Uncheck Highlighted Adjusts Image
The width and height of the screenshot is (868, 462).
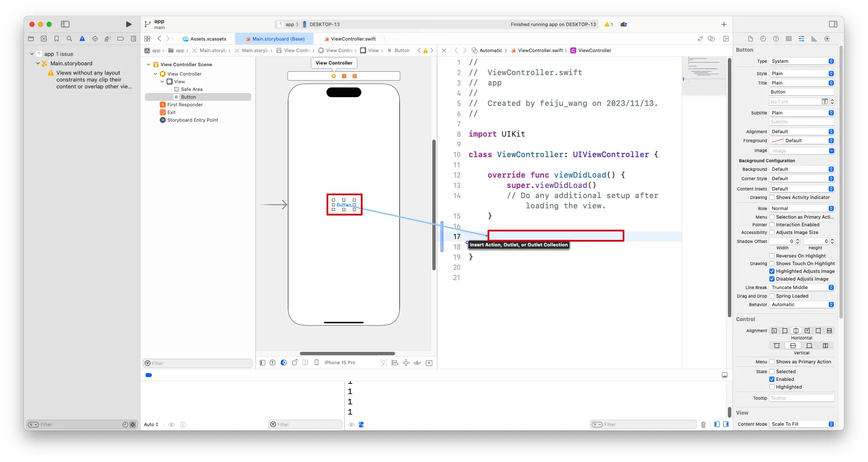(x=772, y=271)
